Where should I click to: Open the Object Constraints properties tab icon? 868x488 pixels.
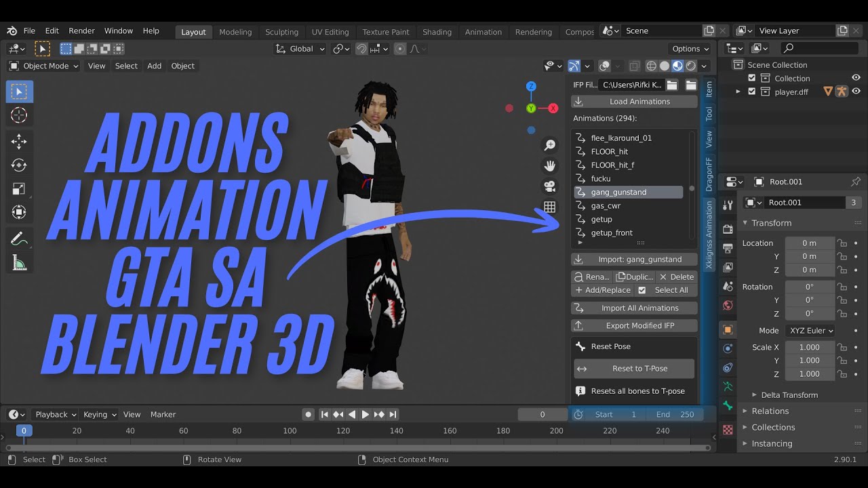[x=728, y=367]
